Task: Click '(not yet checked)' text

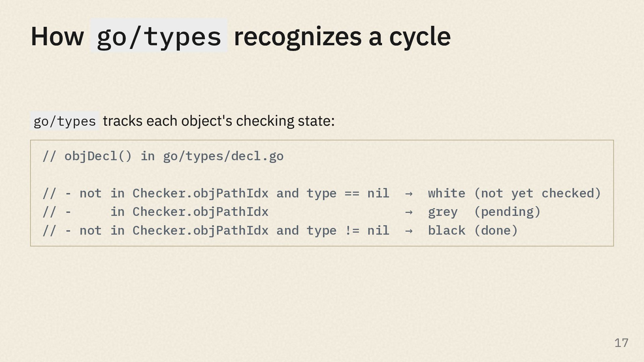Action: (537, 193)
